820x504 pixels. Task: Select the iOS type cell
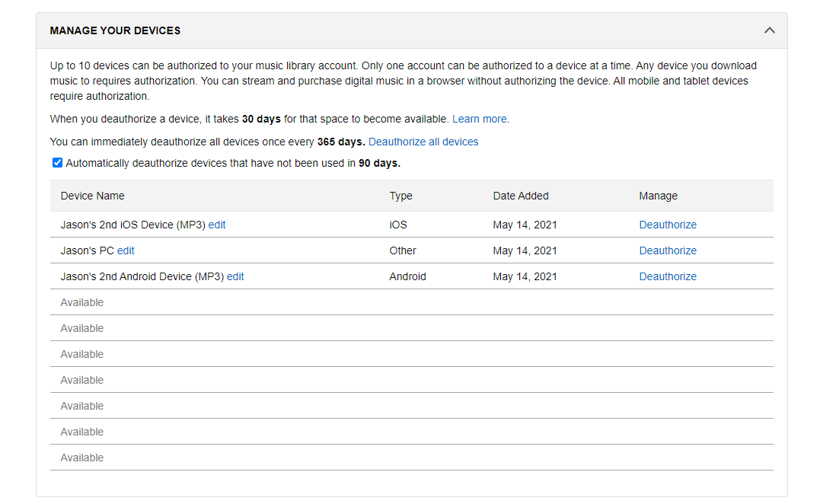coord(398,225)
